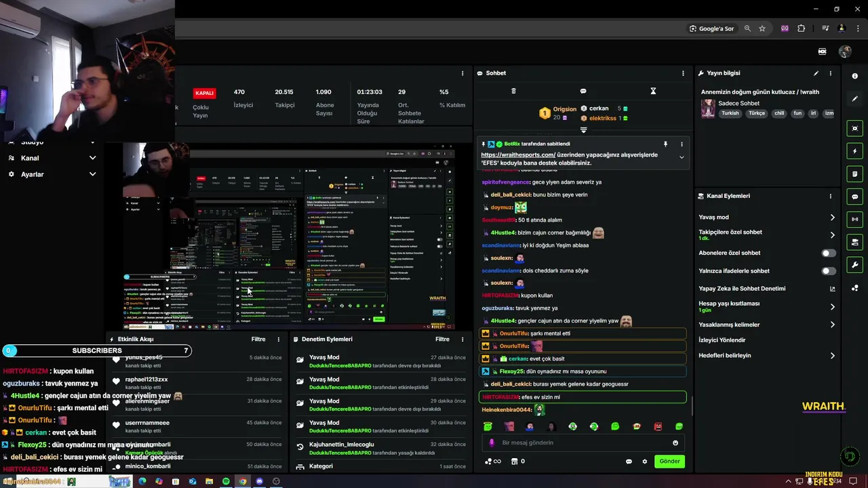Image resolution: width=868 pixels, height=488 pixels.
Task: Open chat settings gear icon
Action: point(645,462)
